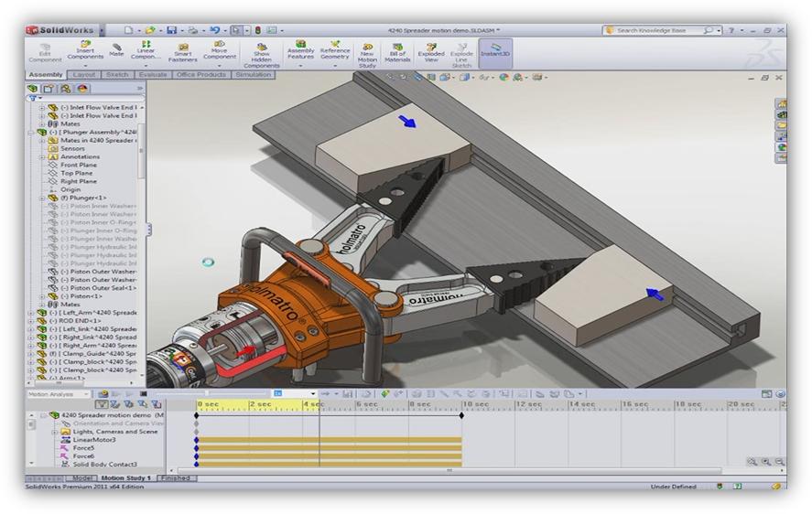This screenshot has width=812, height=514.
Task: Open Assembly Features dropdown arrow
Action: pyautogui.click(x=300, y=65)
